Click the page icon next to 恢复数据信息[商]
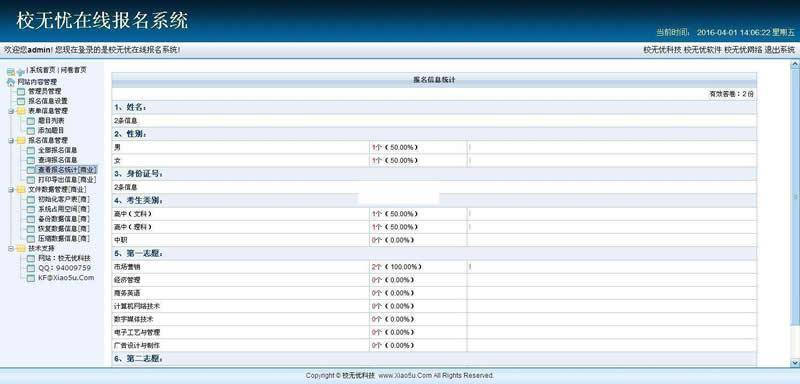The image size is (800, 384). pos(31,229)
